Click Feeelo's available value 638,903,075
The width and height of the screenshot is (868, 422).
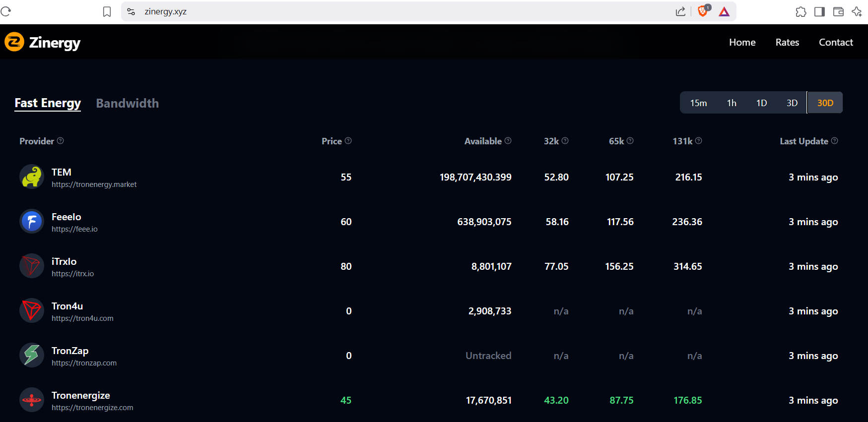484,222
